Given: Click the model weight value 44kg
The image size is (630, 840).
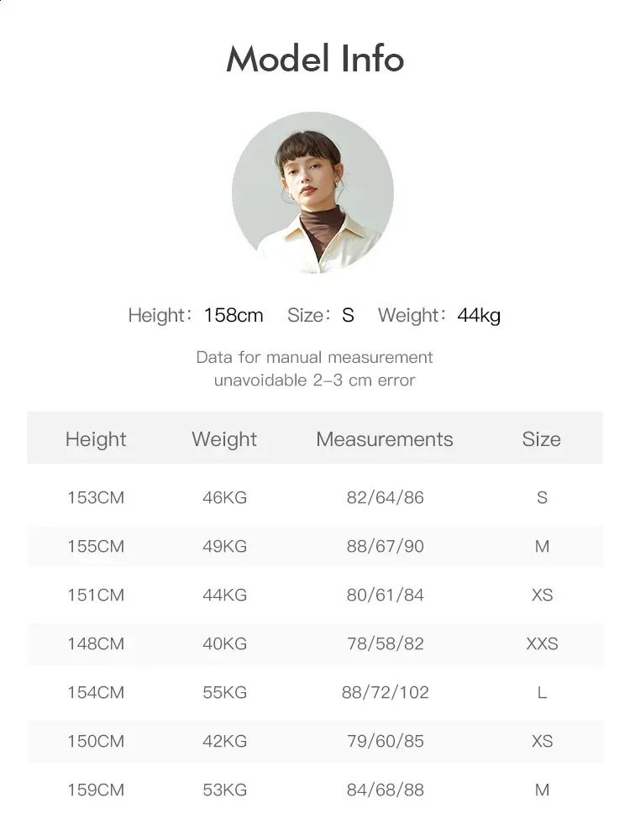Looking at the screenshot, I should pyautogui.click(x=479, y=316).
